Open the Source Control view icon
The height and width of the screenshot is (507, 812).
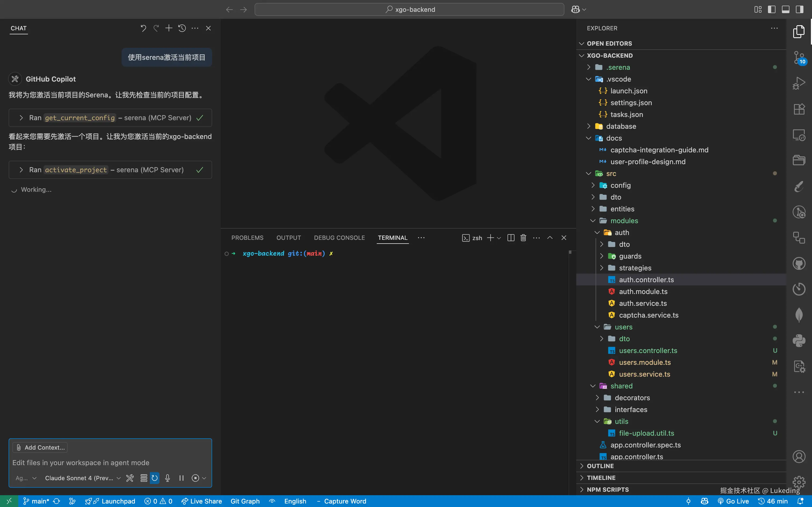pos(799,57)
